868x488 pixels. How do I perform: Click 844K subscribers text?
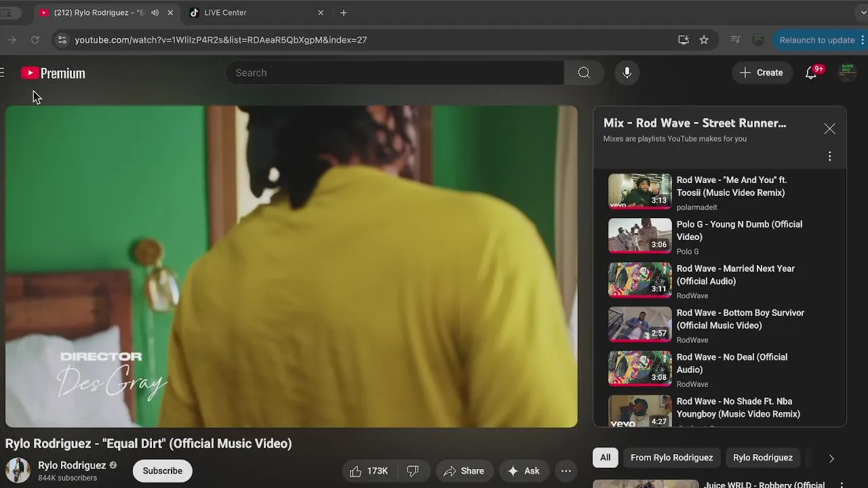67,478
